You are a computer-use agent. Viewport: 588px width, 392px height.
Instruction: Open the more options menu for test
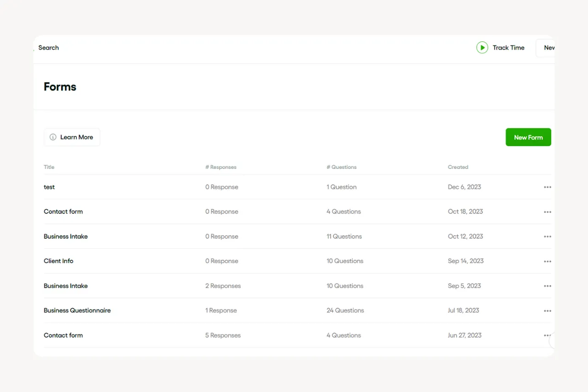(x=547, y=187)
